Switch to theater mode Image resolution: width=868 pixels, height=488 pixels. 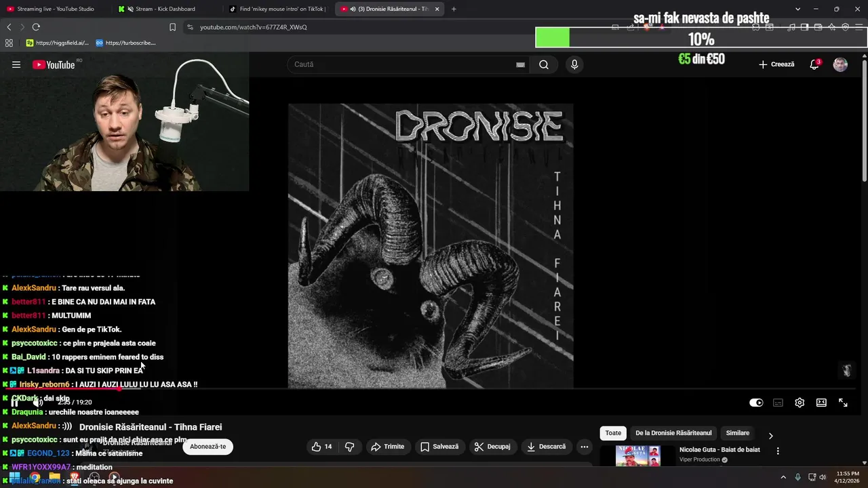coord(821,403)
